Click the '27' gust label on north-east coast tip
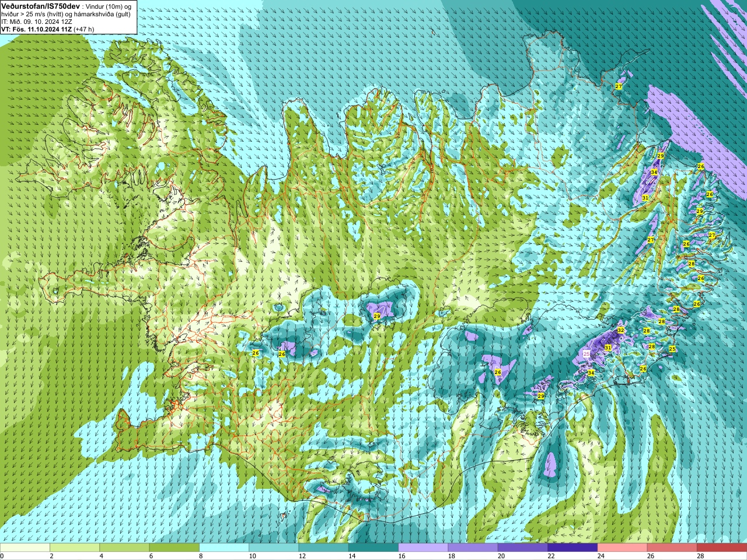 click(619, 86)
